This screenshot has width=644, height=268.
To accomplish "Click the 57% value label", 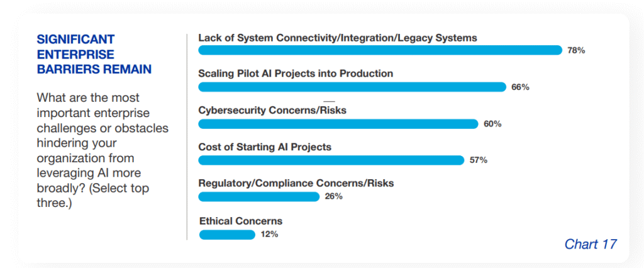I will pyautogui.click(x=479, y=160).
